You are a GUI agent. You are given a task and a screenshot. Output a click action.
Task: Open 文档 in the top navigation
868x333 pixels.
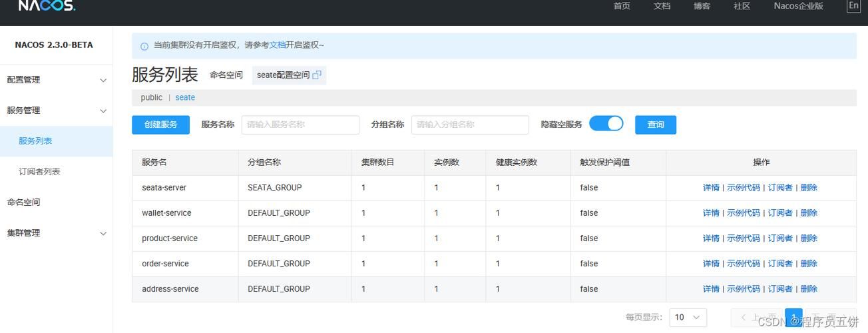(x=662, y=6)
